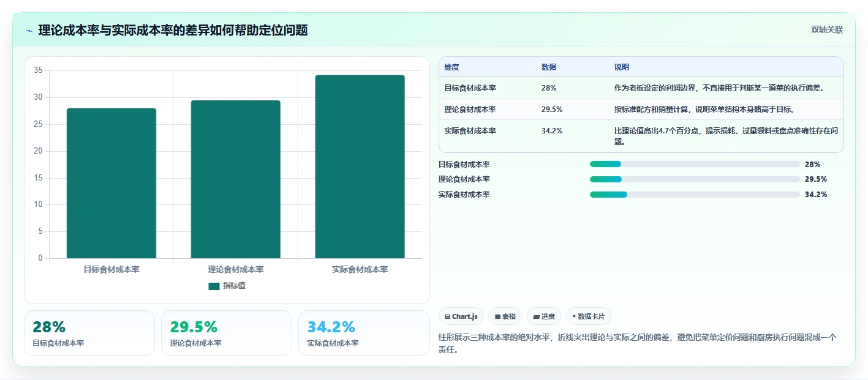
Task: Select the 目标食材成本率 bar in chart
Action: tap(111, 183)
